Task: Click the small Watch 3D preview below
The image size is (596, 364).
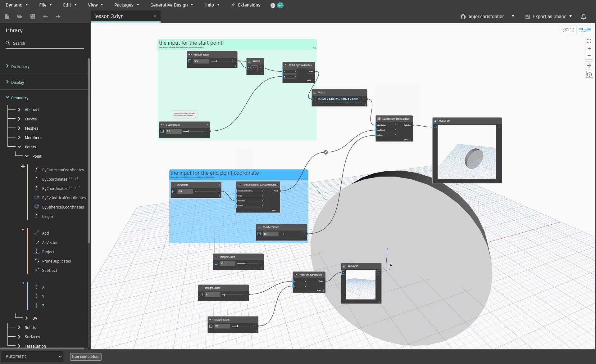Action: (361, 285)
